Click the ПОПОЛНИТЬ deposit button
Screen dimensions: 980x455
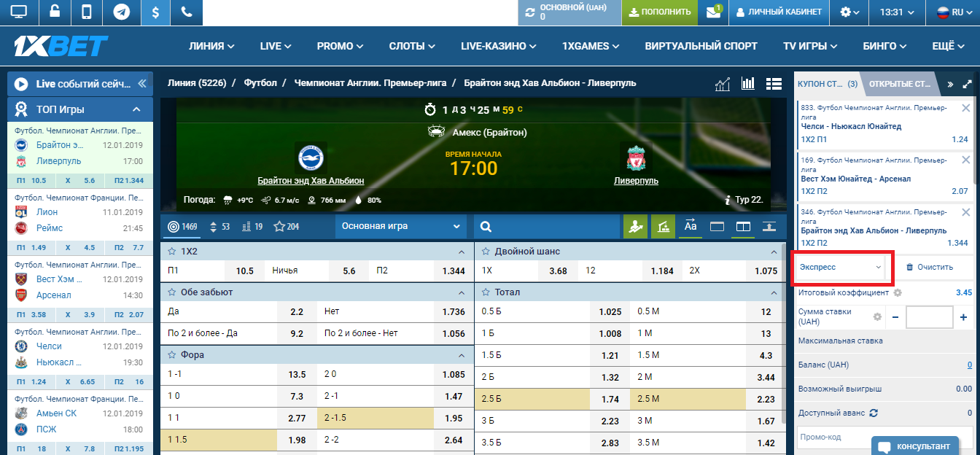click(x=660, y=12)
